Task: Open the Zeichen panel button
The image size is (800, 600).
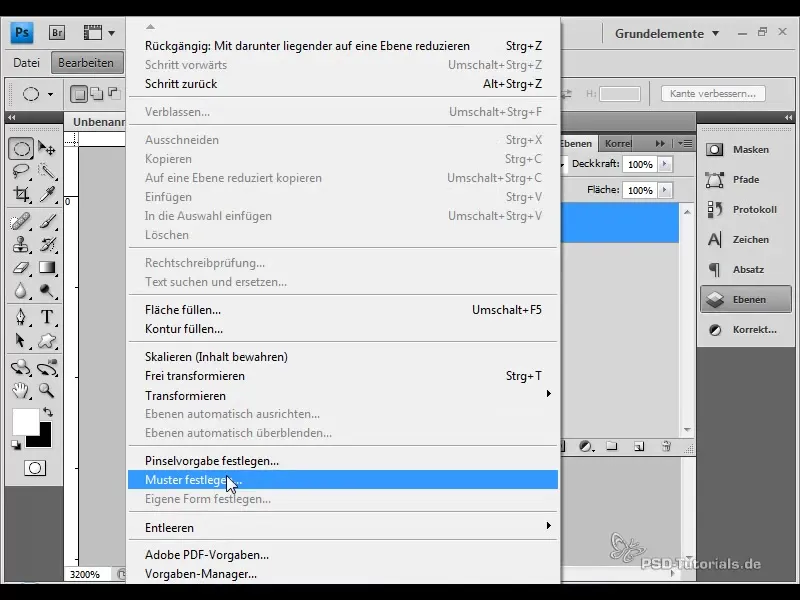Action: click(x=745, y=239)
